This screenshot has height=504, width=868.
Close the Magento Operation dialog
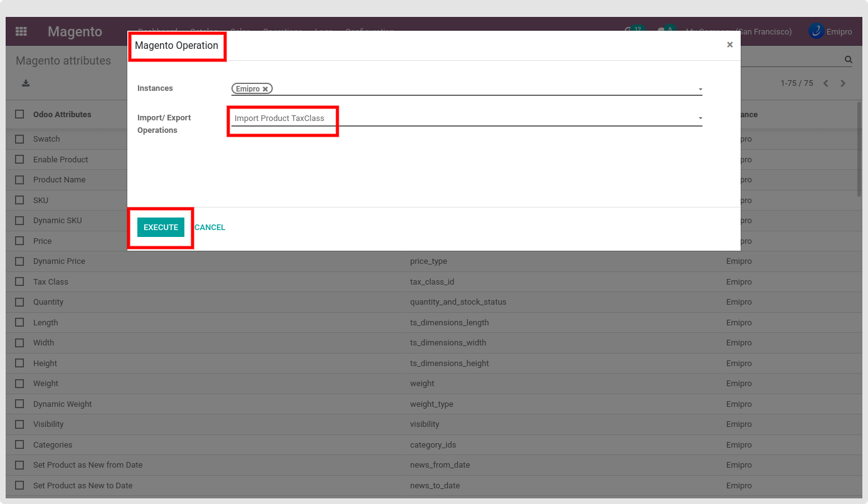(729, 45)
